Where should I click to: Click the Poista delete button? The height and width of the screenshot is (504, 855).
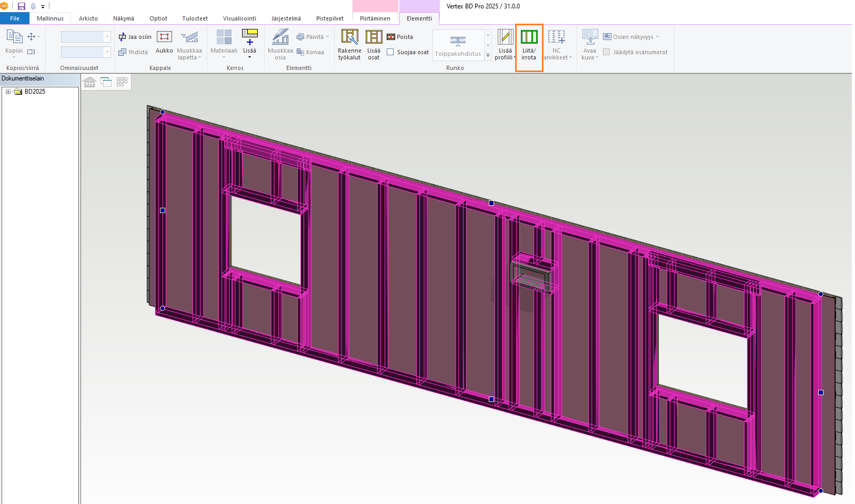(400, 37)
